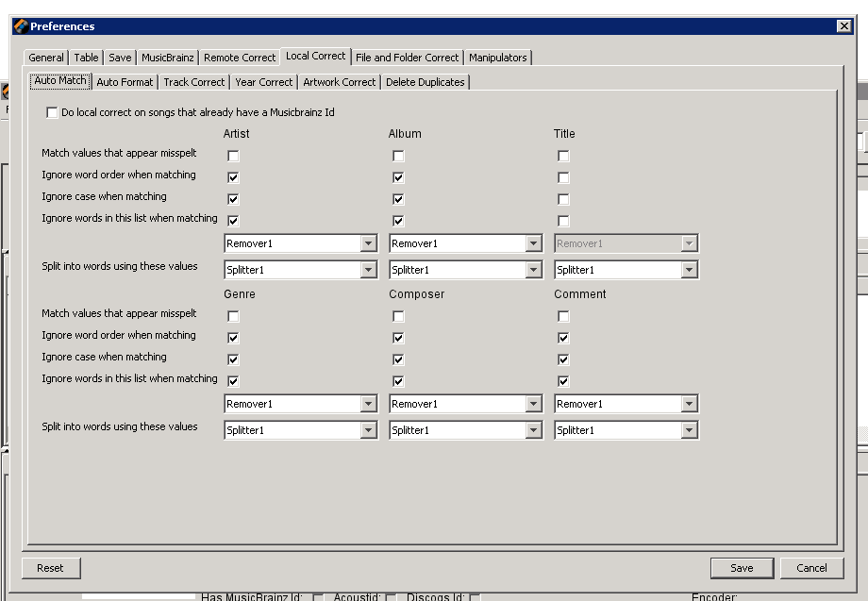
Task: Open the Artist Remover1 dropdown
Action: click(x=301, y=243)
